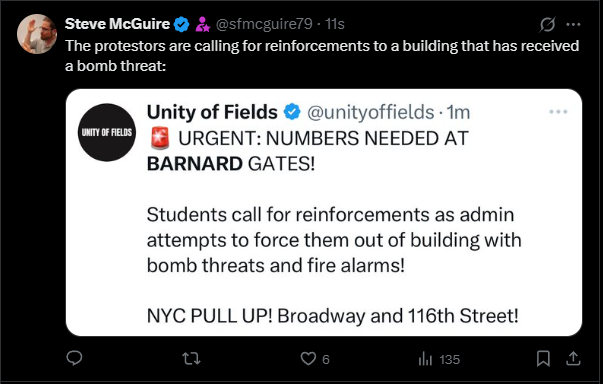The height and width of the screenshot is (384, 603).
Task: Click Steve McGuire's blue verified badge
Action: 181,24
